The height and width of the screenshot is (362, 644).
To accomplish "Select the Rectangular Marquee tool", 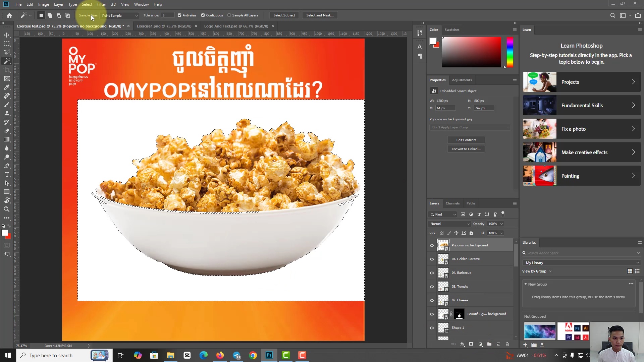I will tap(7, 44).
